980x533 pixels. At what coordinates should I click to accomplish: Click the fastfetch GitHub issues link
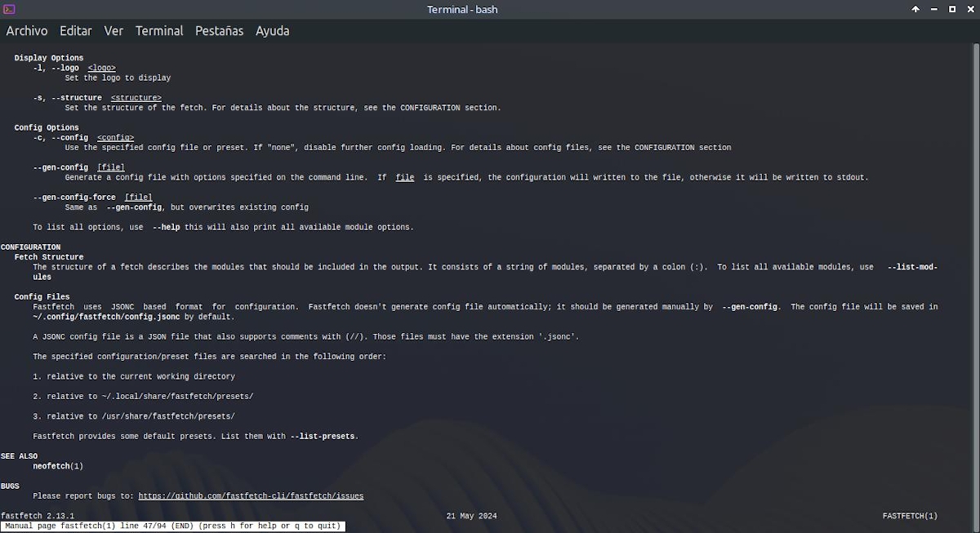(251, 495)
